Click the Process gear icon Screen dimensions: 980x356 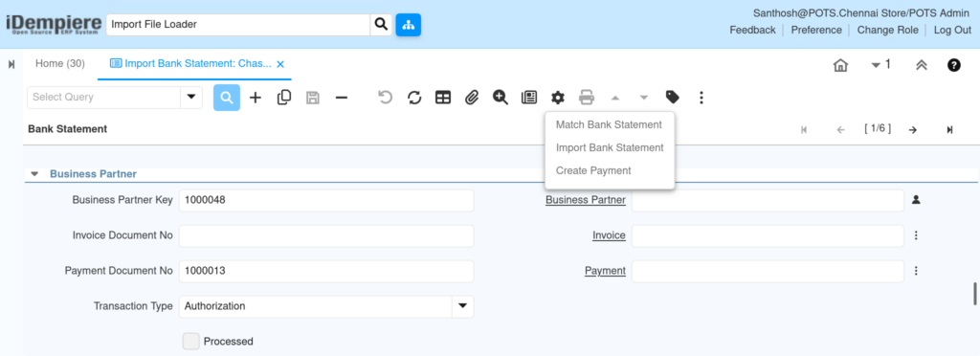(x=558, y=98)
